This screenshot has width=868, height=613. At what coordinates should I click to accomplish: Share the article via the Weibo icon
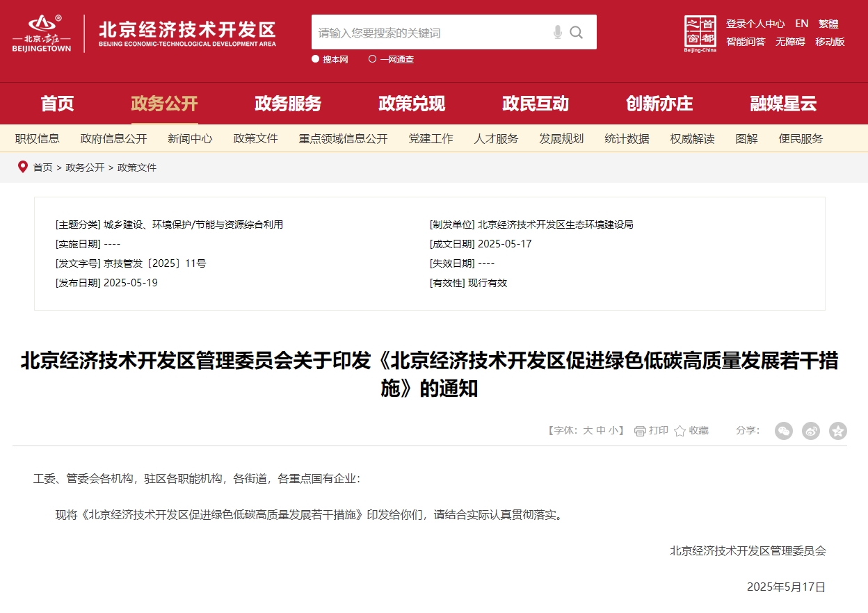coord(811,431)
